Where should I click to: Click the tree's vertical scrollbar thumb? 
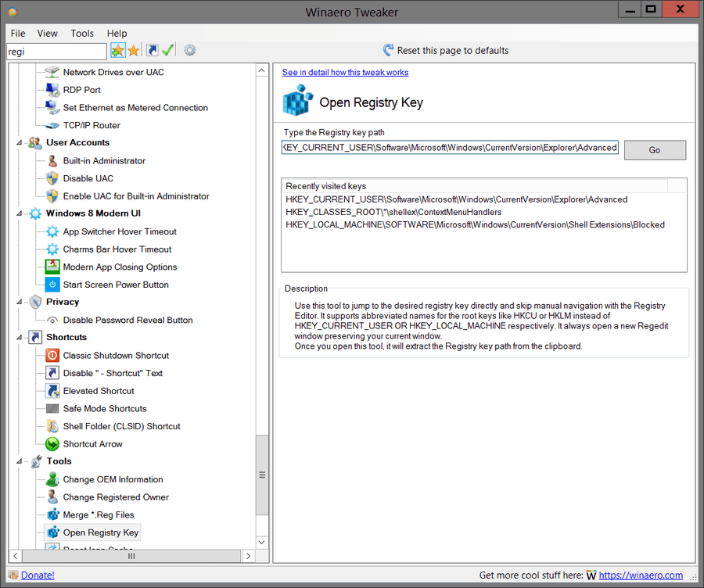[x=262, y=475]
